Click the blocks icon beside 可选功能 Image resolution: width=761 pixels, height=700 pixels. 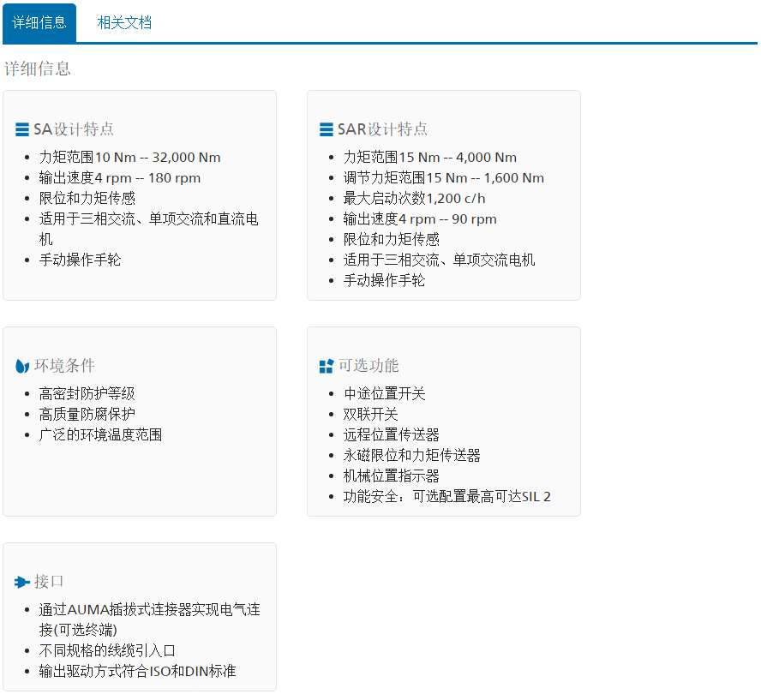pyautogui.click(x=326, y=367)
